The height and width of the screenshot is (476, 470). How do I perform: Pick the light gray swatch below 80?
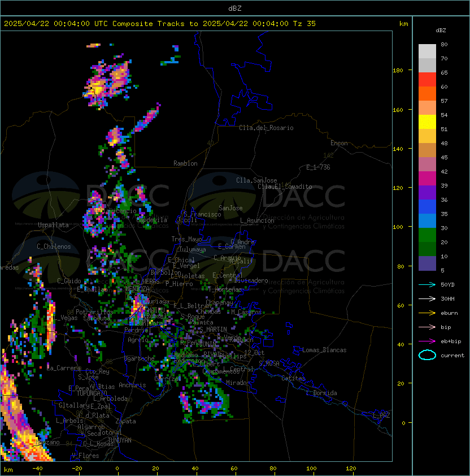tap(427, 51)
